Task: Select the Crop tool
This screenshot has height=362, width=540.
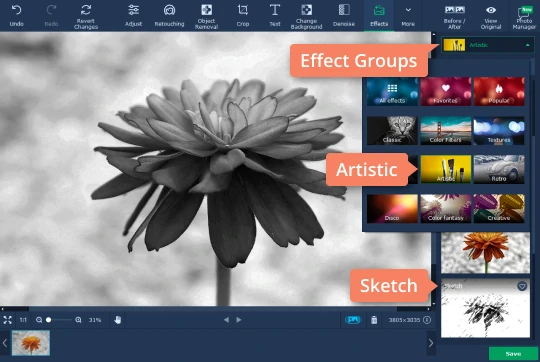Action: tap(243, 15)
